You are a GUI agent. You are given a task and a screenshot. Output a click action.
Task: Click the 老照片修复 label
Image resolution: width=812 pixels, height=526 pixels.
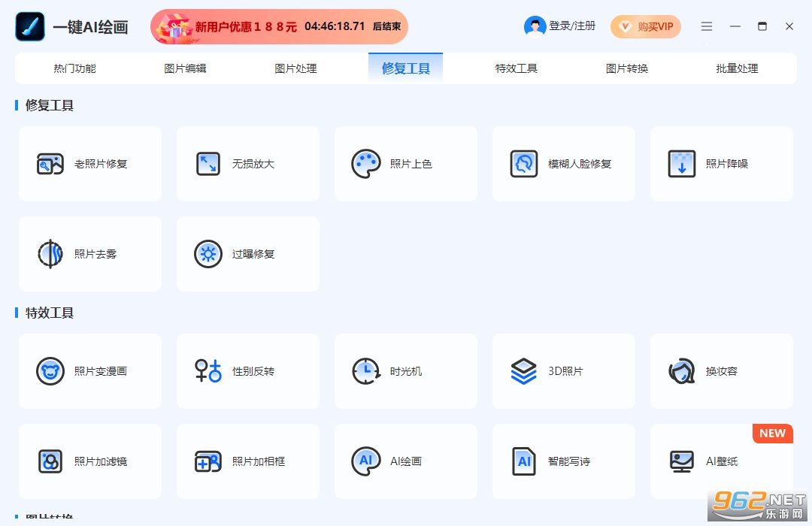(x=101, y=164)
